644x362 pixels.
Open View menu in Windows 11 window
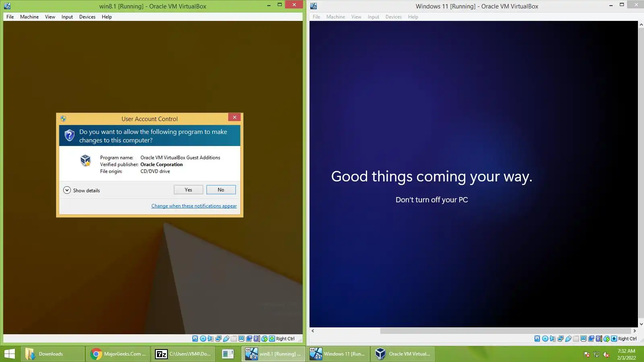pos(356,17)
